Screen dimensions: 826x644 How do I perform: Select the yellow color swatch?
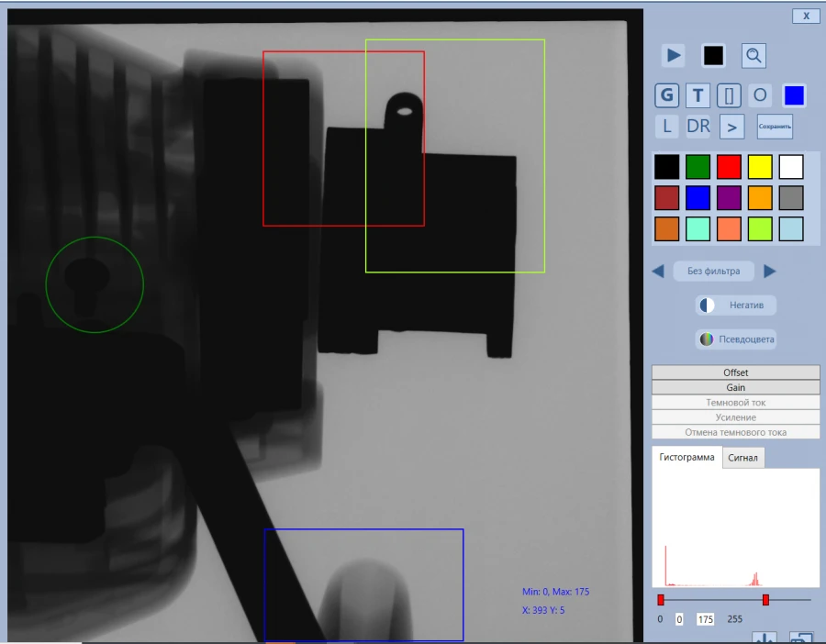pyautogui.click(x=759, y=166)
